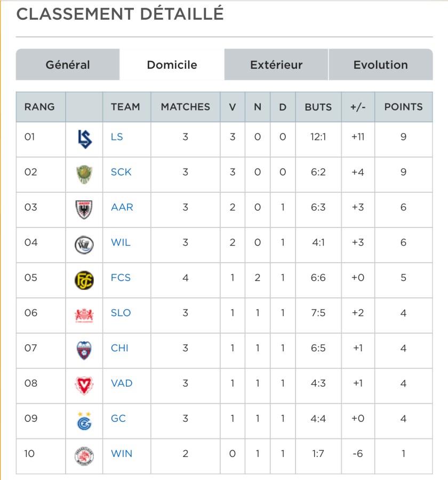Click the Winterthur WIN round crest
Image resolution: width=448 pixels, height=480 pixels.
coord(84,456)
